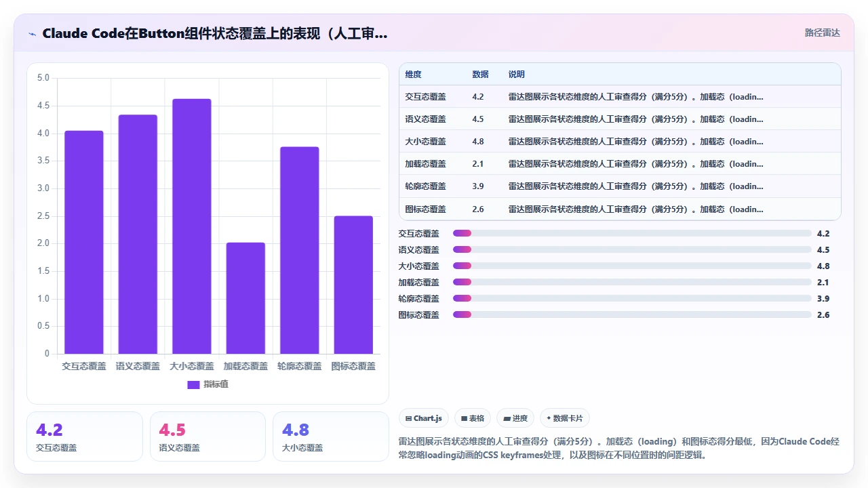
Task: Click the 2.1 value in the table
Action: pyautogui.click(x=478, y=164)
